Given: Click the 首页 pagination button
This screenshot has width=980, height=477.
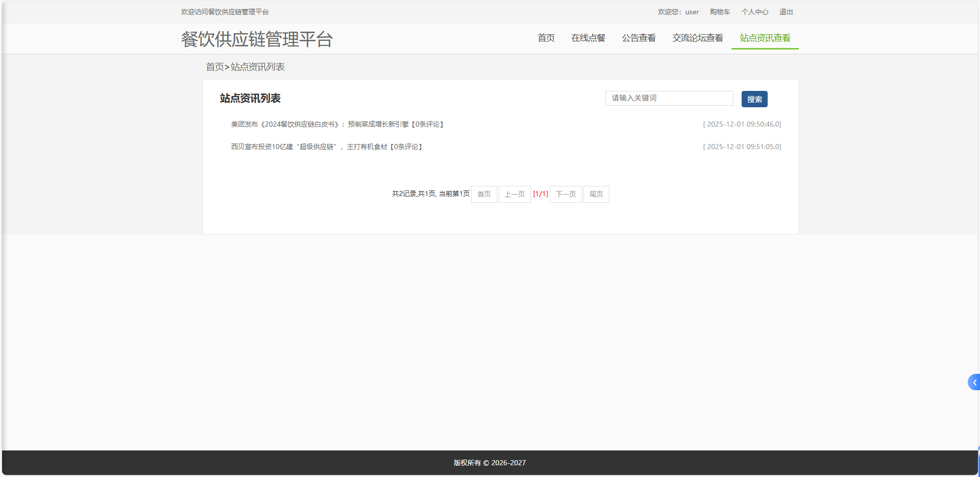Looking at the screenshot, I should coord(484,194).
